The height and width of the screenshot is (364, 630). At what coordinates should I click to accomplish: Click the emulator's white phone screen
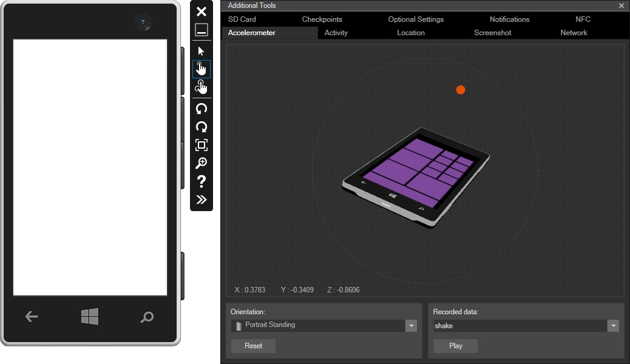[90, 167]
